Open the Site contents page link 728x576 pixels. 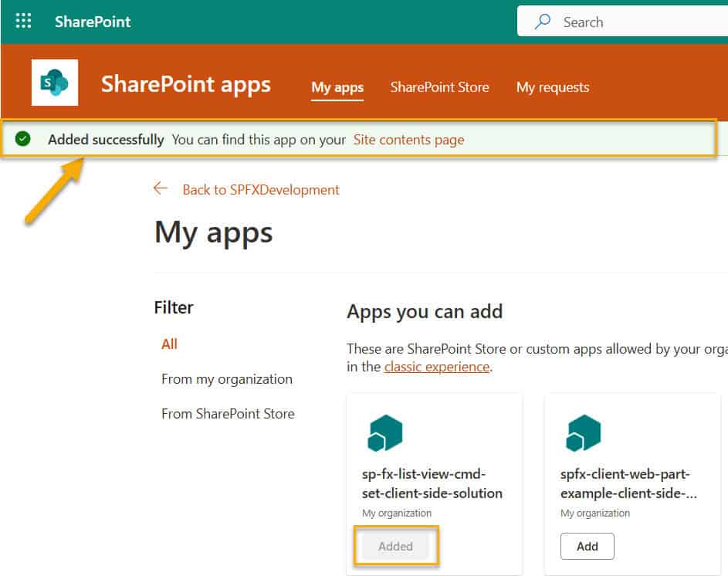[408, 139]
